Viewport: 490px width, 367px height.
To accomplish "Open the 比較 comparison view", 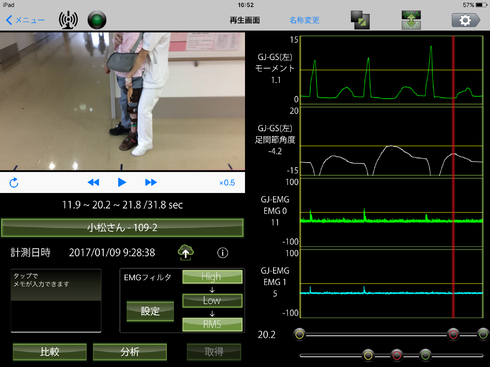I will pyautogui.click(x=50, y=352).
